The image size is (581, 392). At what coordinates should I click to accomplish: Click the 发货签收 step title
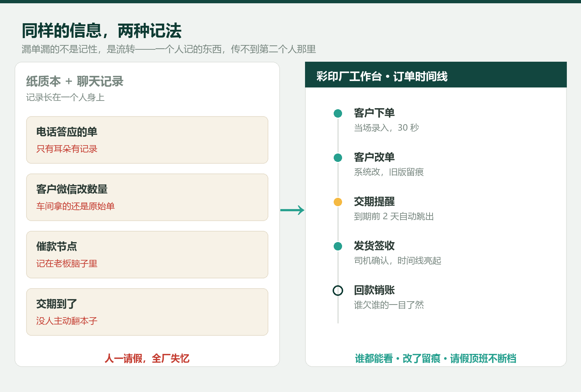374,246
